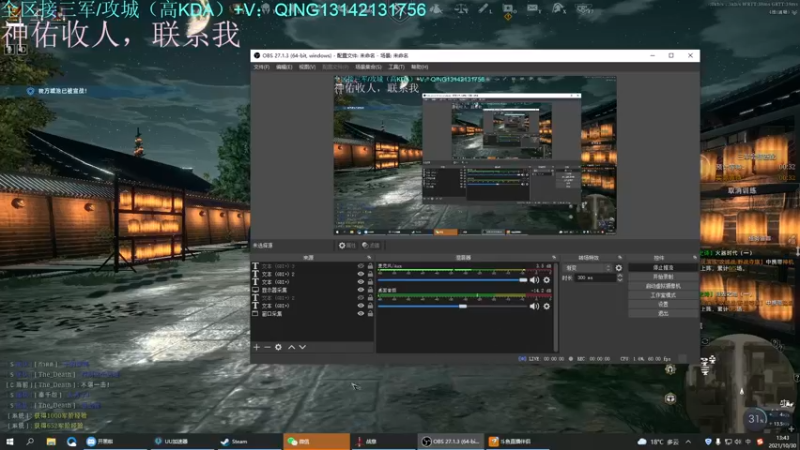Pop out the 控件 controls dock panel

[694, 258]
